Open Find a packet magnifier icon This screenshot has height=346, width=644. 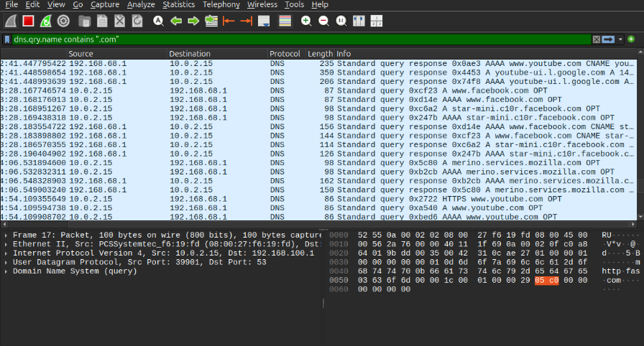[158, 21]
